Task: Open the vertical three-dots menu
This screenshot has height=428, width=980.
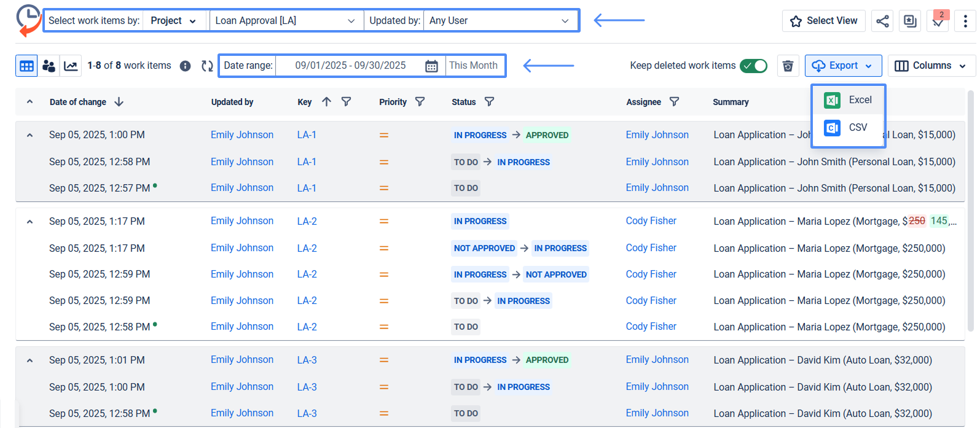Action: [965, 21]
